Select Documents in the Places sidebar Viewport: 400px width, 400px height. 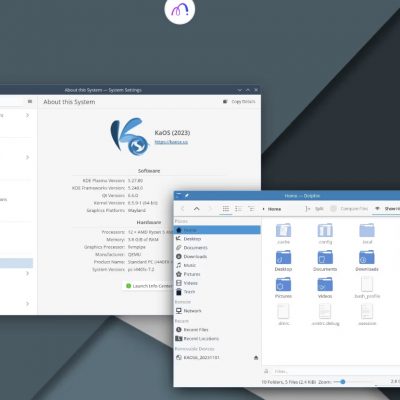[217, 248]
